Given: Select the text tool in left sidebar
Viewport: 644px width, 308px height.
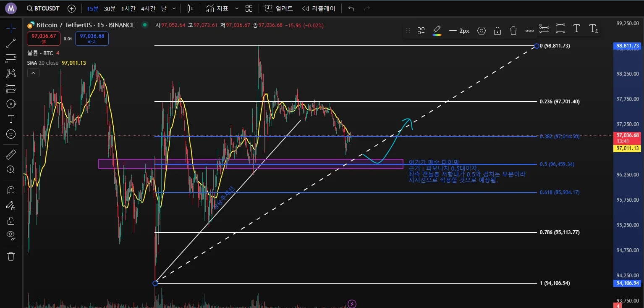Looking at the screenshot, I should coord(11,119).
